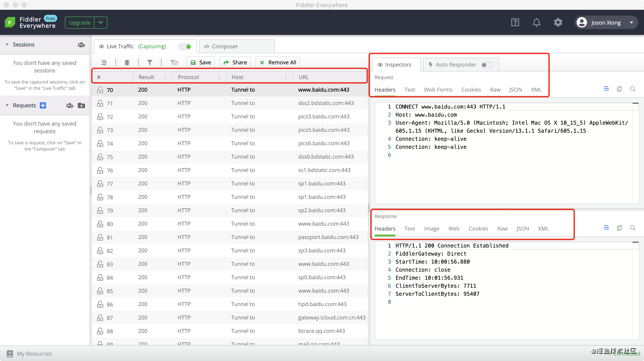Viewport: 644px width, 361px height.
Task: Open the help icon in top bar
Action: 515,23
